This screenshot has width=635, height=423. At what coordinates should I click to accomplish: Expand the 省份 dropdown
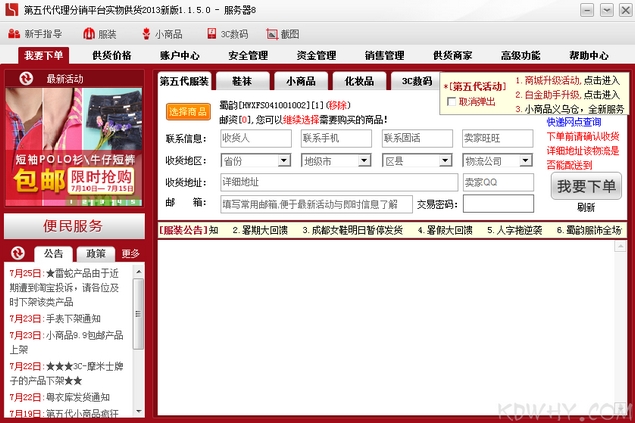pos(284,161)
